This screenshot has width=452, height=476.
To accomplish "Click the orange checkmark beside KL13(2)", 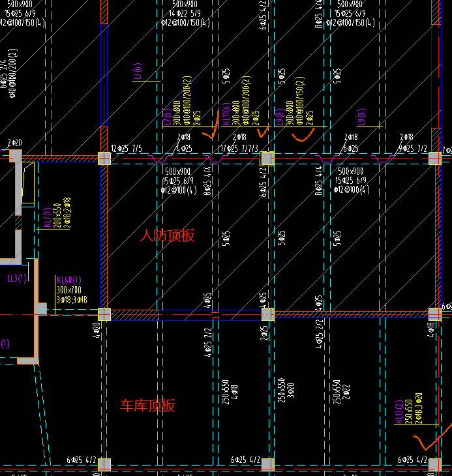I will [x=430, y=442].
